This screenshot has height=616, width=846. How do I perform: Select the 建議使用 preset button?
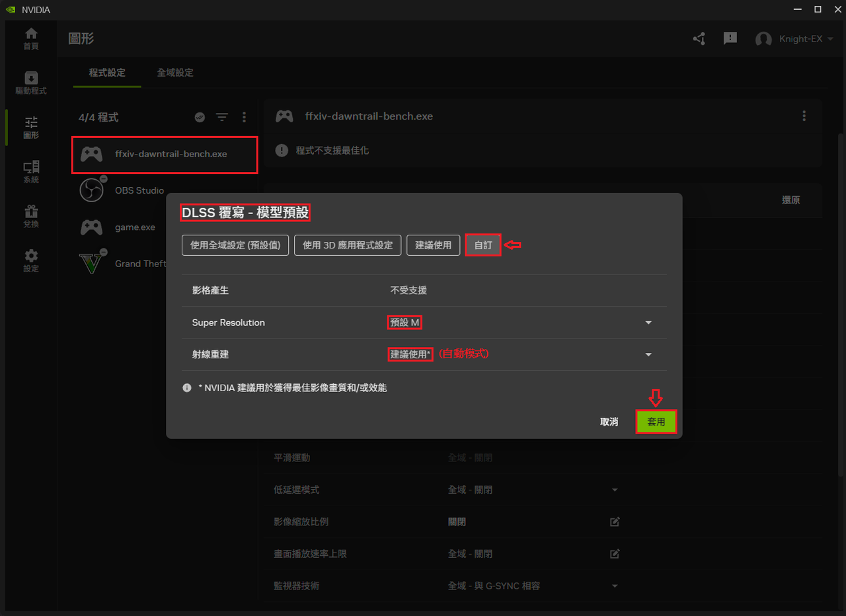coord(433,245)
